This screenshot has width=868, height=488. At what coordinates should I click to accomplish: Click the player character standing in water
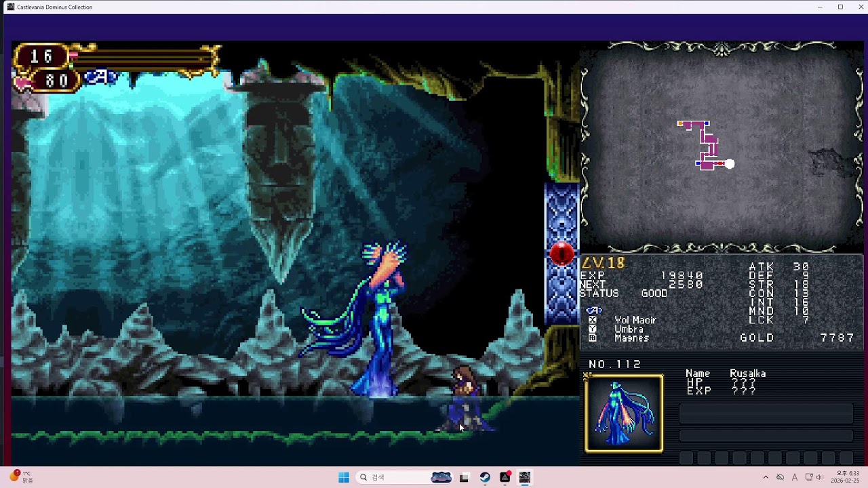point(465,400)
